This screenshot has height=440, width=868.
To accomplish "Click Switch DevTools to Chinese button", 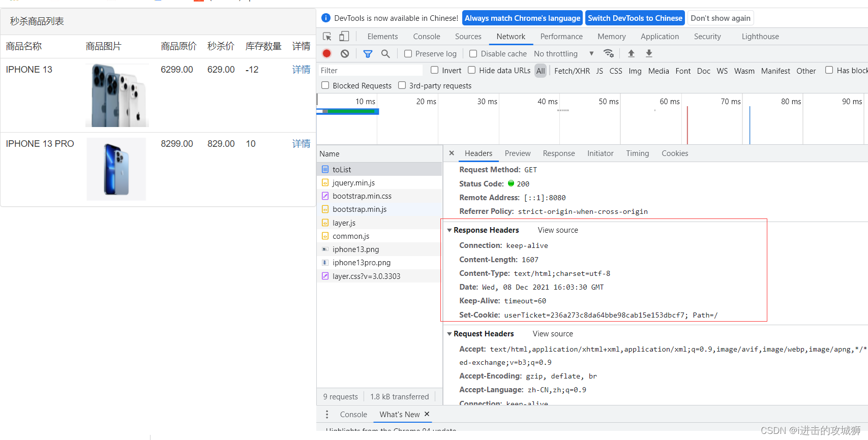I will (x=635, y=18).
